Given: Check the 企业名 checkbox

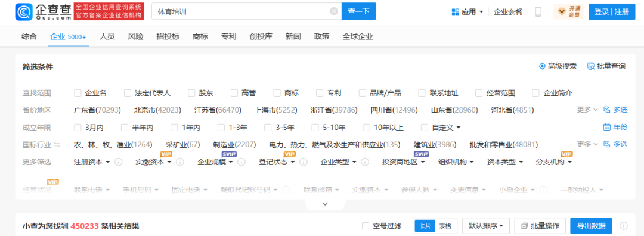Looking at the screenshot, I should [x=78, y=93].
